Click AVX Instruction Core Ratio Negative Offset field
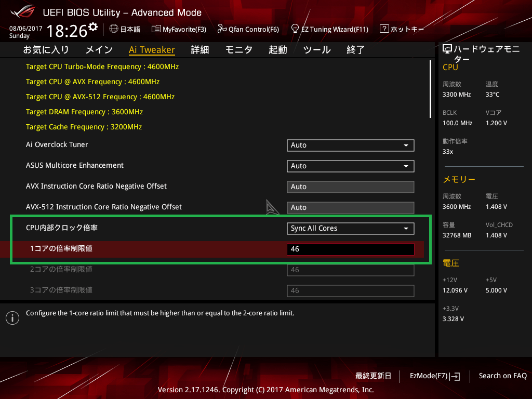Screen dimensions: 532x399 click(351, 187)
